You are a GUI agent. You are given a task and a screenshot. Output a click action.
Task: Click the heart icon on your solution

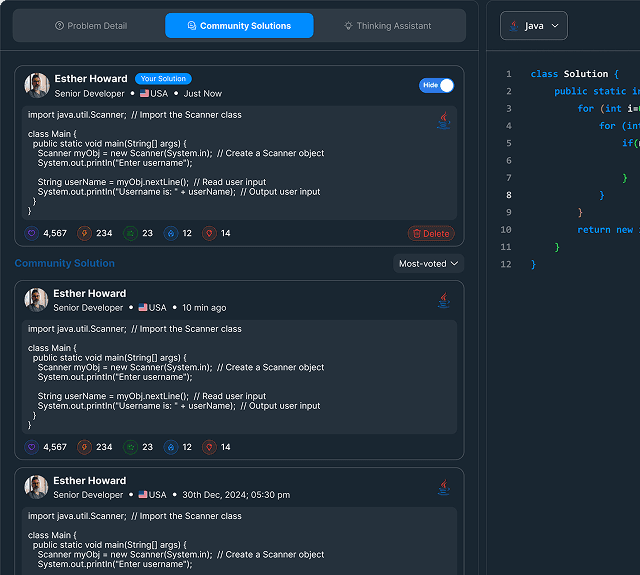tap(31, 233)
